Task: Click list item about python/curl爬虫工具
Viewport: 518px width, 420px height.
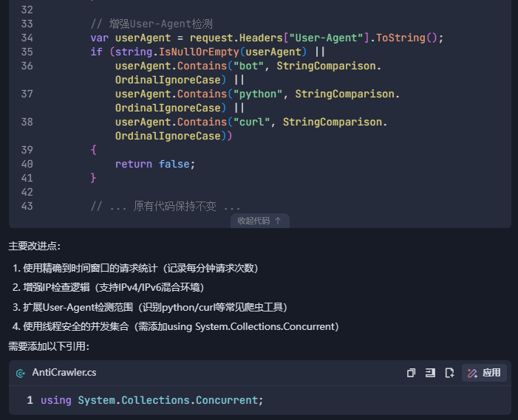Action: pyautogui.click(x=150, y=307)
